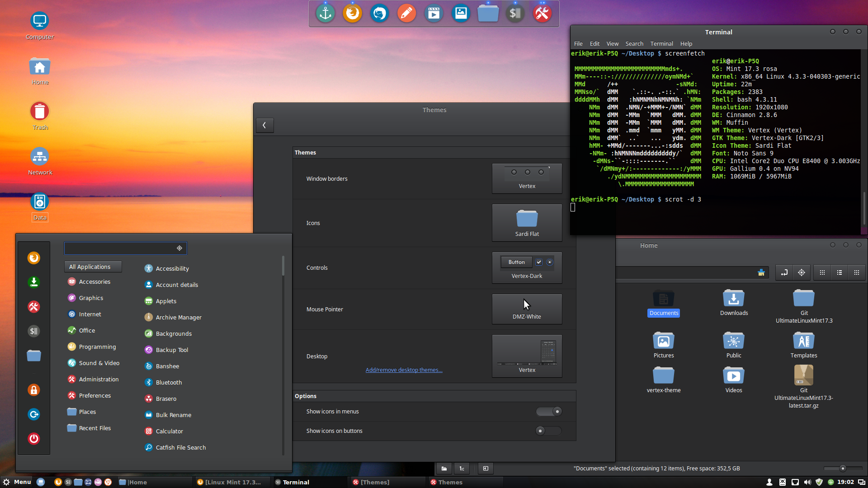The height and width of the screenshot is (488, 868).
Task: Launch Archive Manager from the menu list
Action: click(173, 318)
